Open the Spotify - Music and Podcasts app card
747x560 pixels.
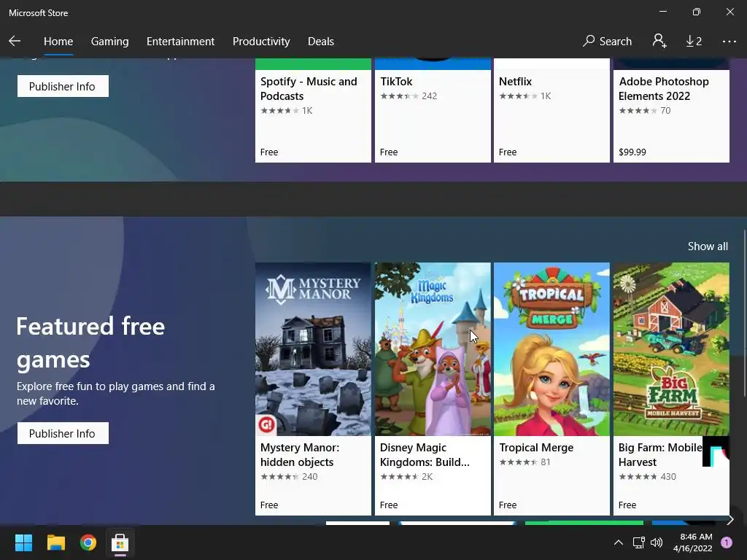(313, 111)
